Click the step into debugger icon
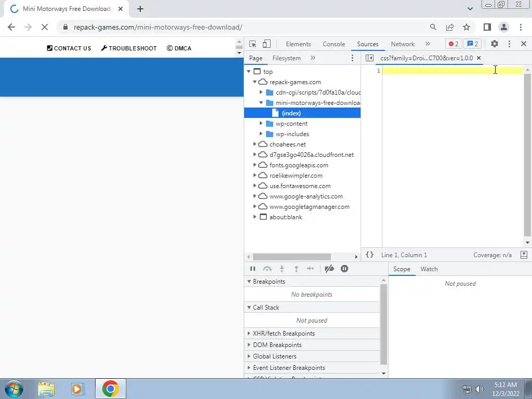 tap(282, 269)
